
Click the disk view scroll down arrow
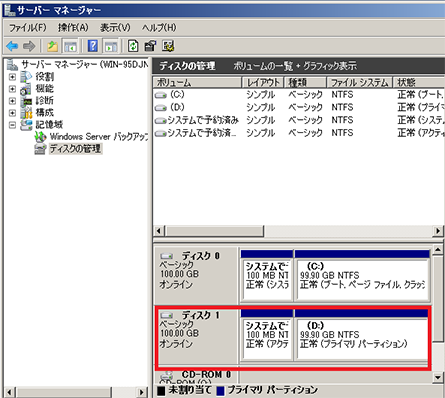[438, 377]
